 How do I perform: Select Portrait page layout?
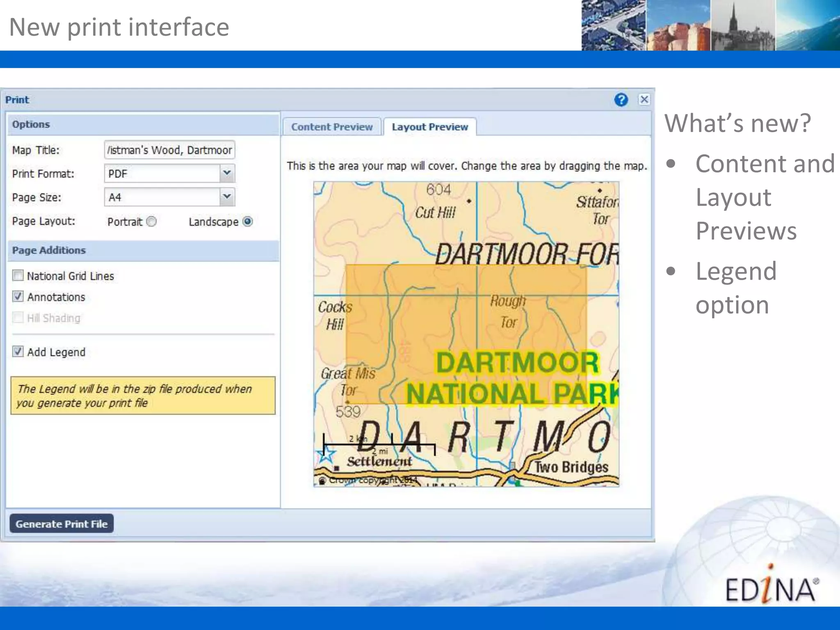pyautogui.click(x=152, y=221)
